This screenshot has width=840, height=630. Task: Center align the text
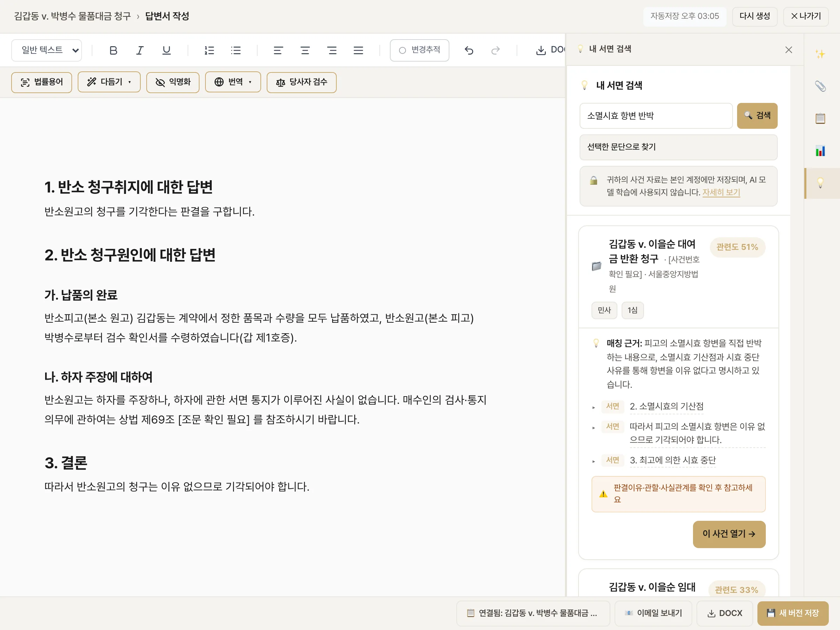tap(305, 50)
